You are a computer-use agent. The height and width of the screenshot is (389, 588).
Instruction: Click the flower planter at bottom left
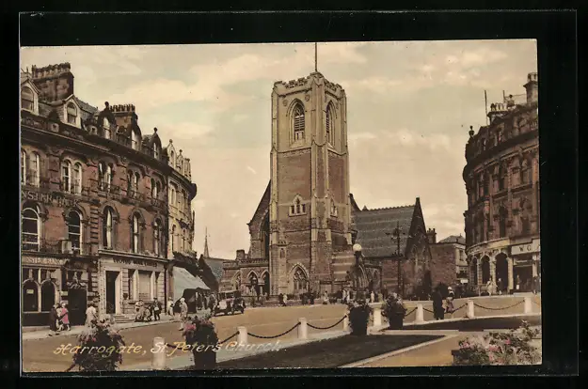[97, 346]
